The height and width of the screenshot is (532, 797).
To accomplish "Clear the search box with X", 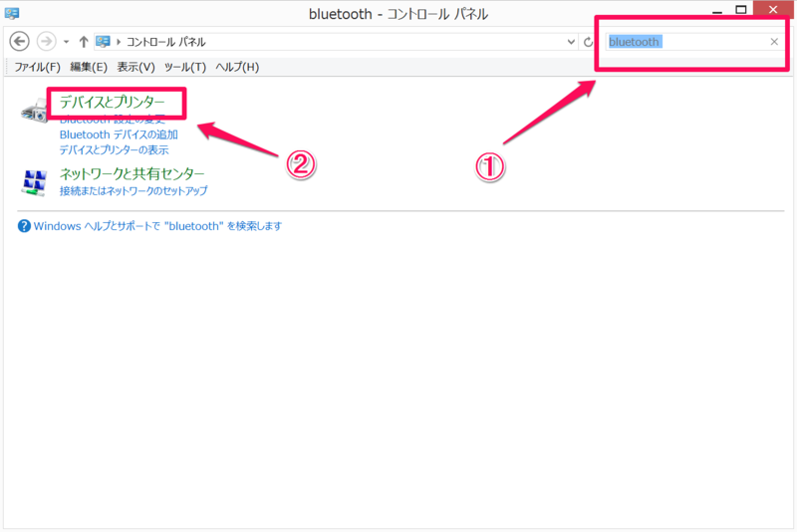I will coord(774,42).
